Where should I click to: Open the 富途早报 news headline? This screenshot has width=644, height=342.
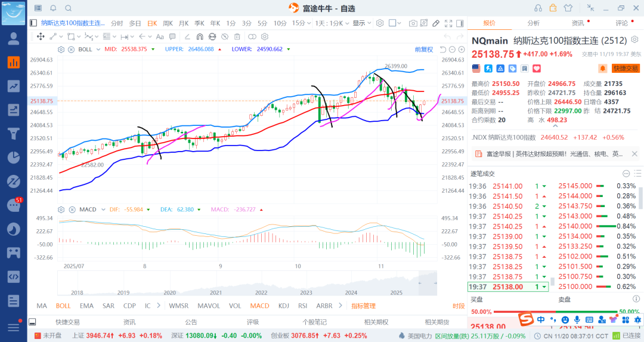click(x=555, y=154)
